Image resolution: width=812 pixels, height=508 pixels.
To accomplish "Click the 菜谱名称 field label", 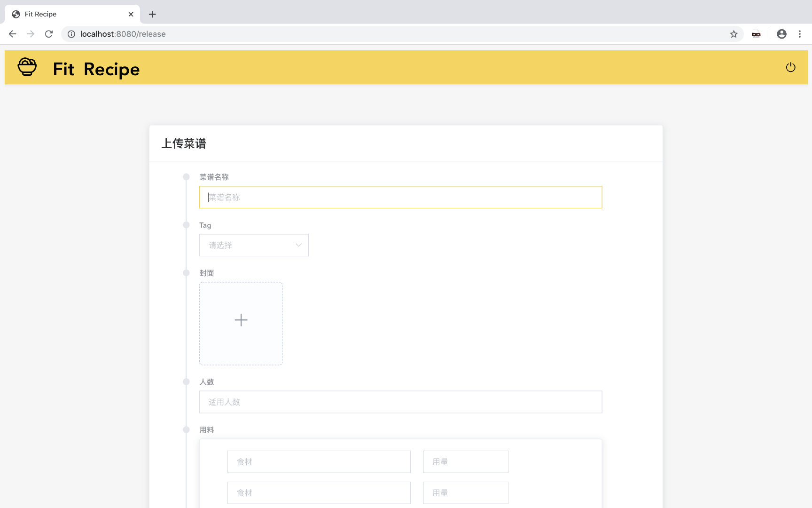I will [214, 177].
